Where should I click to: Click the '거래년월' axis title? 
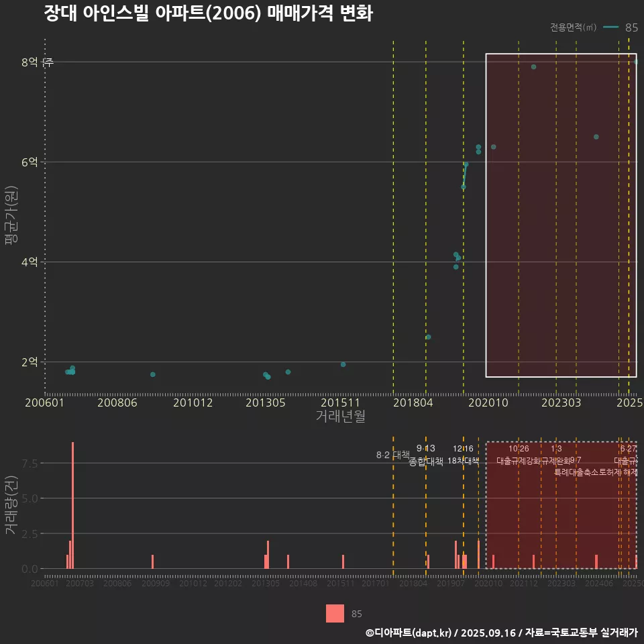coord(341,416)
